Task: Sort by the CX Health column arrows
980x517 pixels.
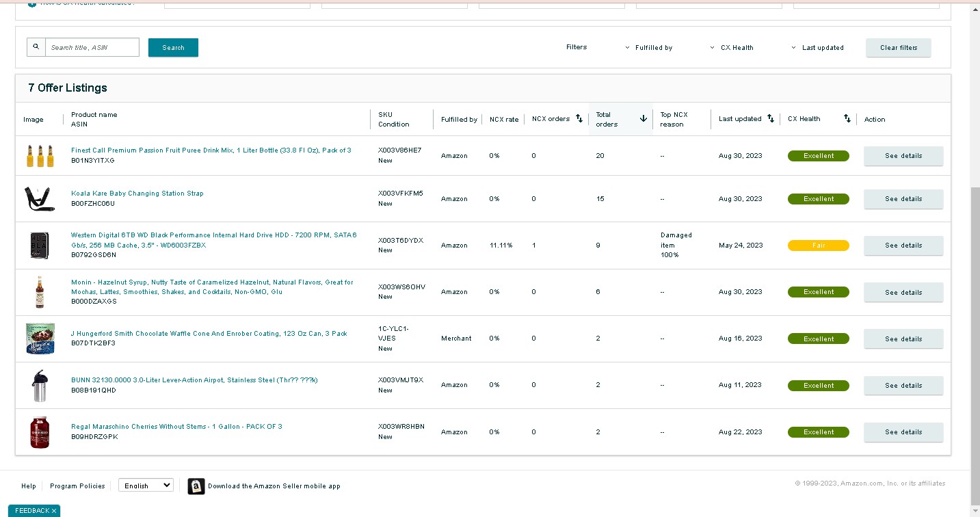Action: [x=847, y=119]
